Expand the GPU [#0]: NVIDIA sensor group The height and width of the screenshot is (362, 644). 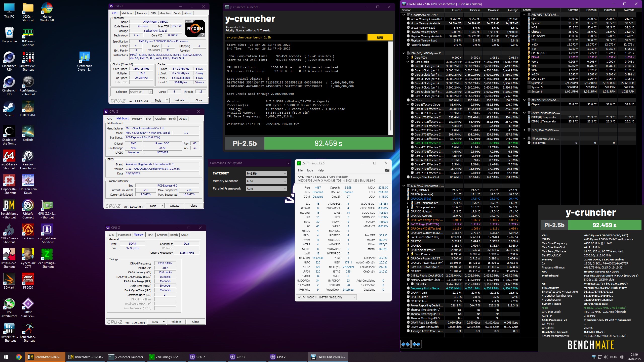(x=525, y=130)
